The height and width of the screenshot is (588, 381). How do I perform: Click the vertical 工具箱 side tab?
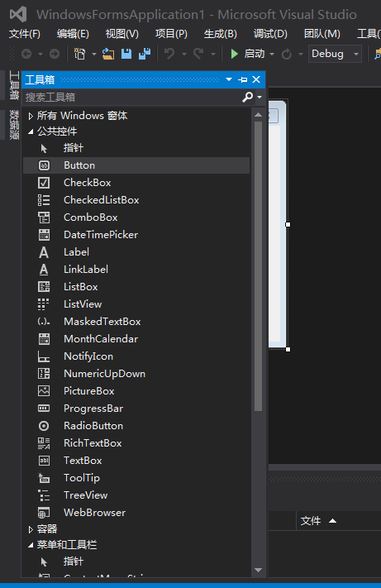[x=14, y=85]
